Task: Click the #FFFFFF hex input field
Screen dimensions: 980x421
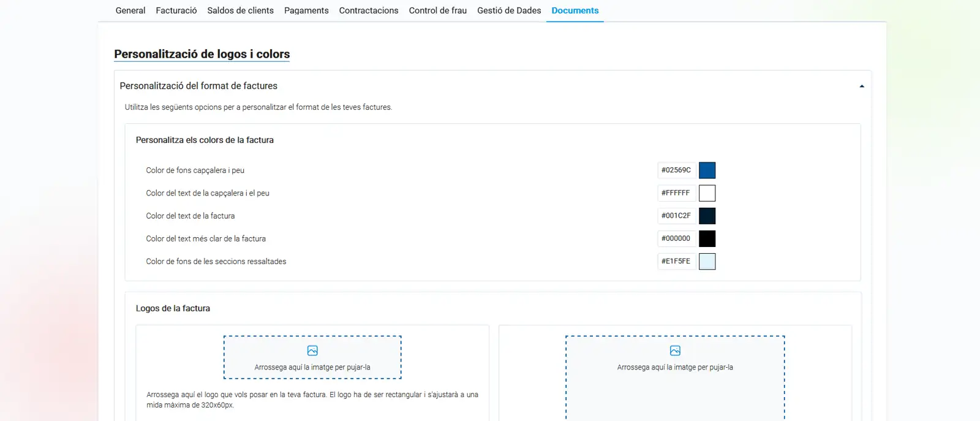Action: coord(676,193)
